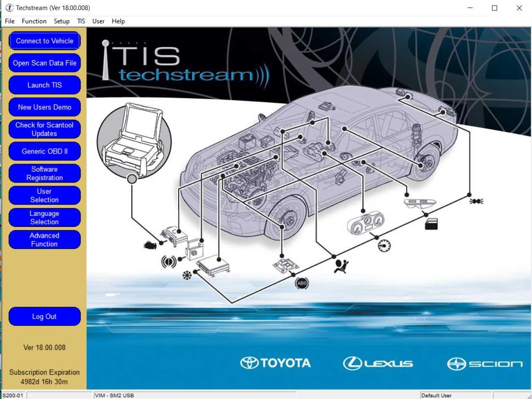Click the airbag SRS icon
Screen dimensions: 532x399
point(341,266)
